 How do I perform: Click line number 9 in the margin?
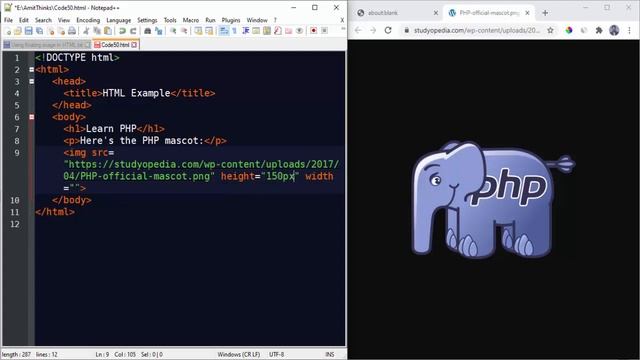pos(17,153)
